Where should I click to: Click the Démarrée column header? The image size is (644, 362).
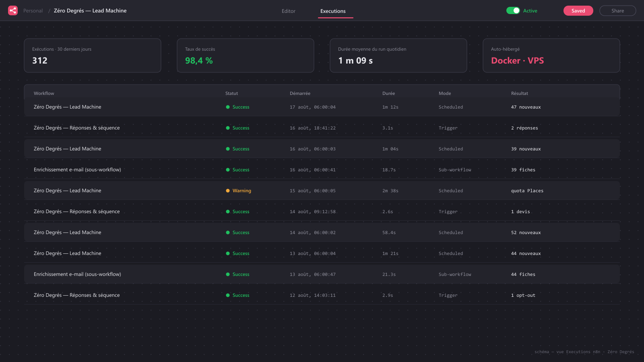(x=300, y=93)
